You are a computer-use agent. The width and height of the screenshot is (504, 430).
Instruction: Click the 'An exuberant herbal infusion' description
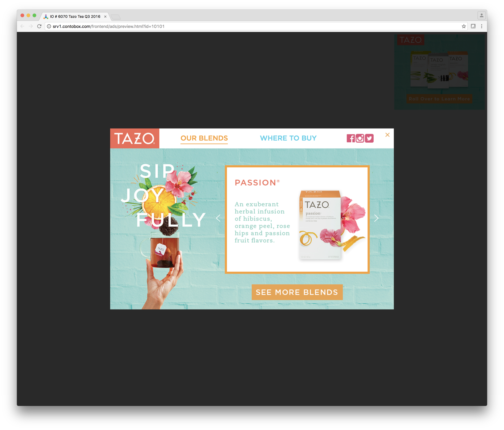(x=262, y=222)
